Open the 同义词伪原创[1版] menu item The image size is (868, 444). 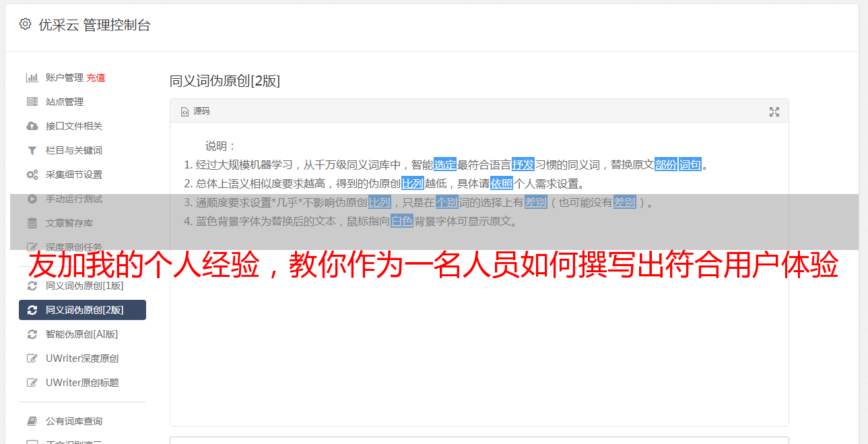[82, 286]
